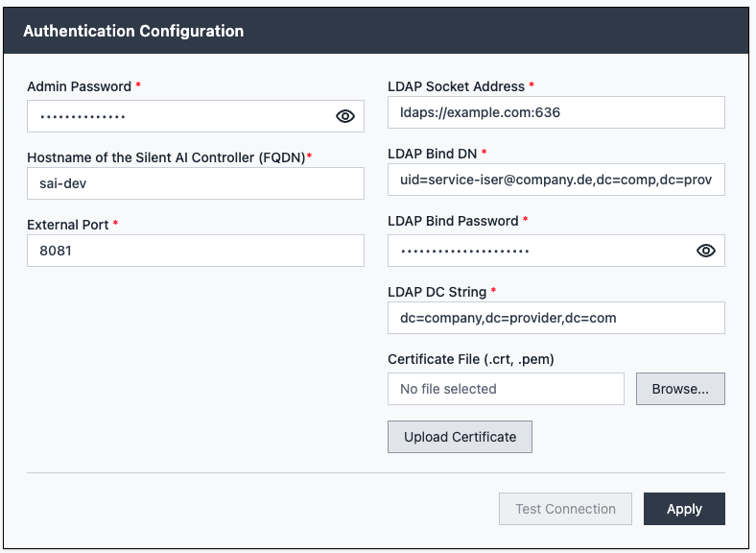
Task: Click the 'LDAP Socket Address' label text
Action: (x=456, y=86)
